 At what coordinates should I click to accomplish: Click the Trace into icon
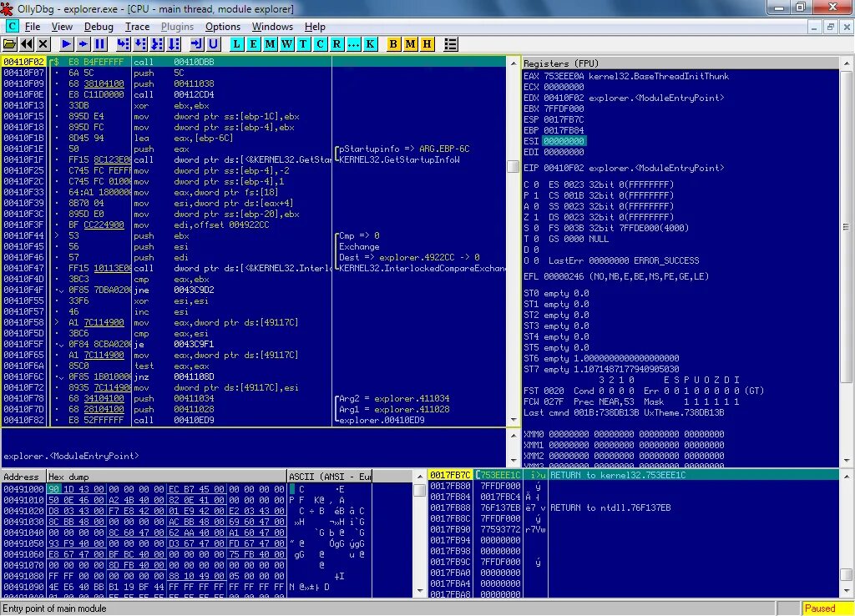pos(157,44)
